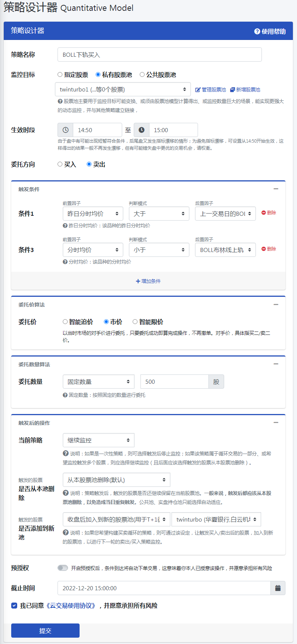297x644 pixels.
Task: Collapse the 委托价算法 panel
Action: pos(276,304)
